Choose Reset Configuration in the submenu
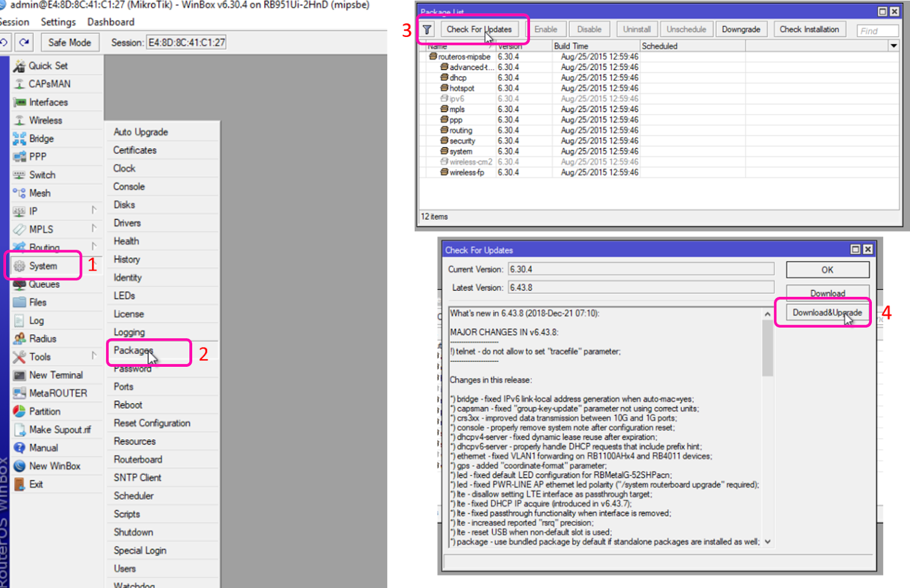Image resolution: width=910 pixels, height=588 pixels. 152,423
